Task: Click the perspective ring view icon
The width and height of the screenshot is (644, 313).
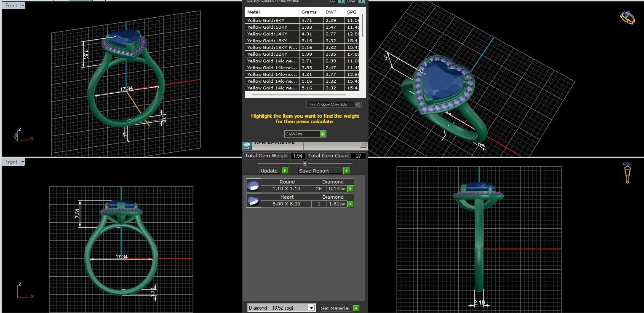Action: 627,17
